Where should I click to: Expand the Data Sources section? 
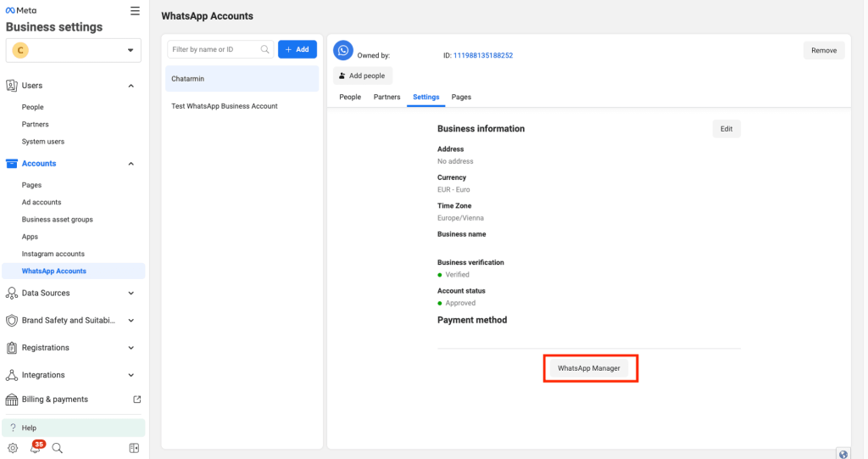131,294
